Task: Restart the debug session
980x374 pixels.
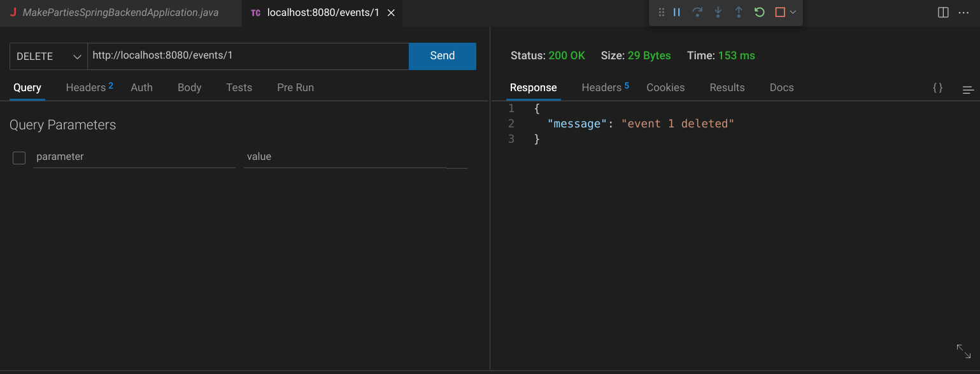Action: 759,12
